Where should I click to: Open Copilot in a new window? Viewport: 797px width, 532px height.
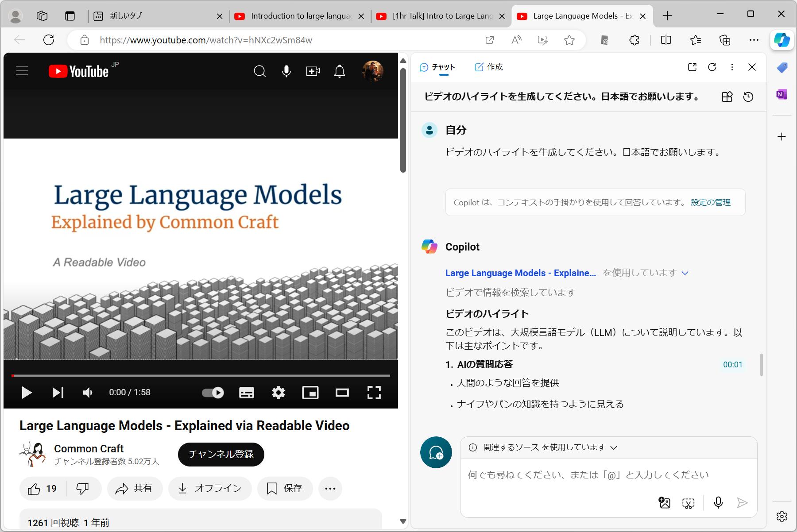693,67
